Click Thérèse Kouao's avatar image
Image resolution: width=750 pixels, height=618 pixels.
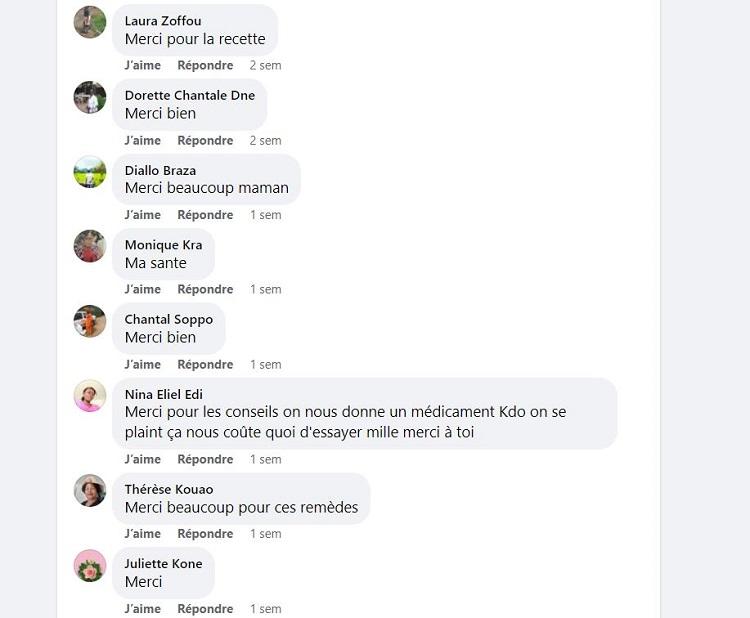coord(90,490)
